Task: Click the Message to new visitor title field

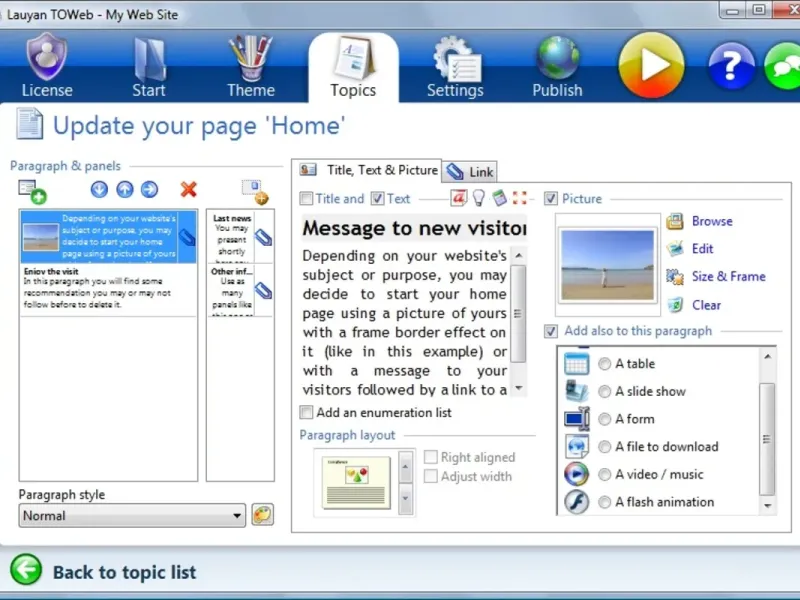Action: tap(414, 228)
